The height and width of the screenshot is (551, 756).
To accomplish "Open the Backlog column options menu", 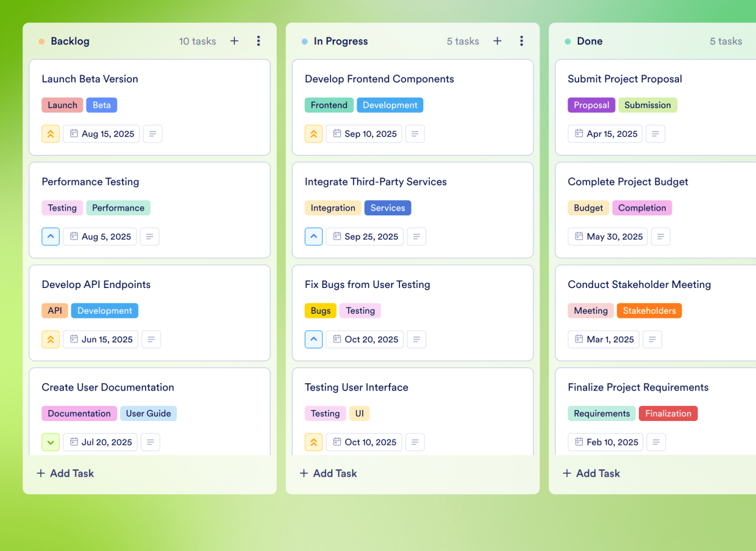I will (x=259, y=41).
